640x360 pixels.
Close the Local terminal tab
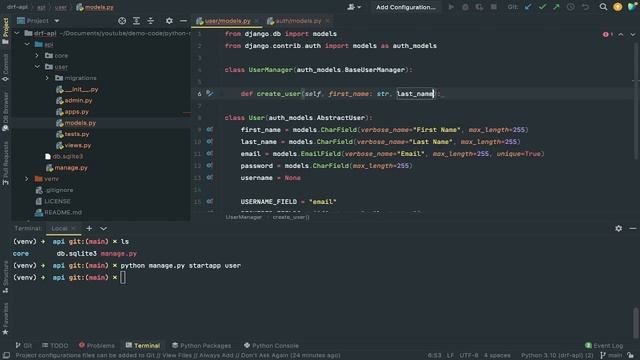[x=73, y=229]
